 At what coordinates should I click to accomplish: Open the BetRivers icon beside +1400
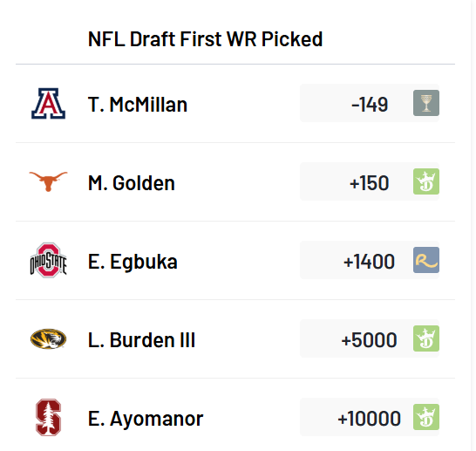[x=426, y=260]
